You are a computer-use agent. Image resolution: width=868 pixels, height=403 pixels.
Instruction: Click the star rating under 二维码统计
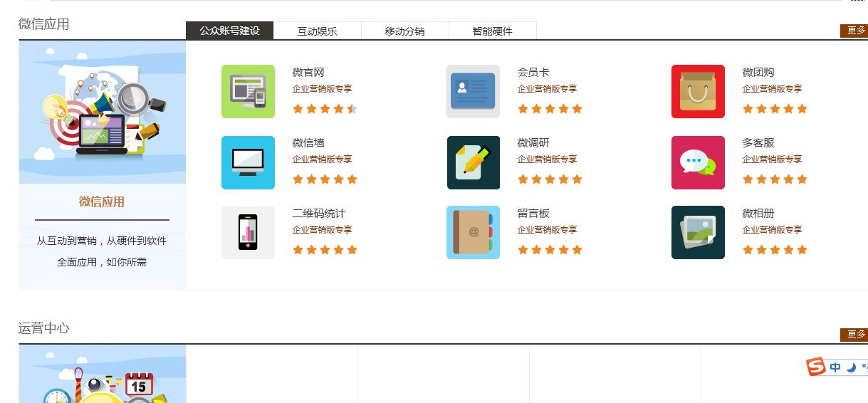[325, 250]
